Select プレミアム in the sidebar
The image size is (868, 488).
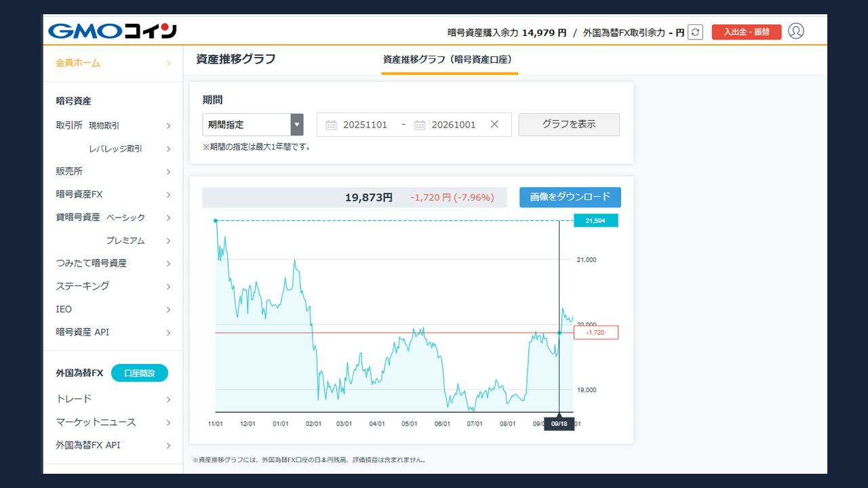125,241
